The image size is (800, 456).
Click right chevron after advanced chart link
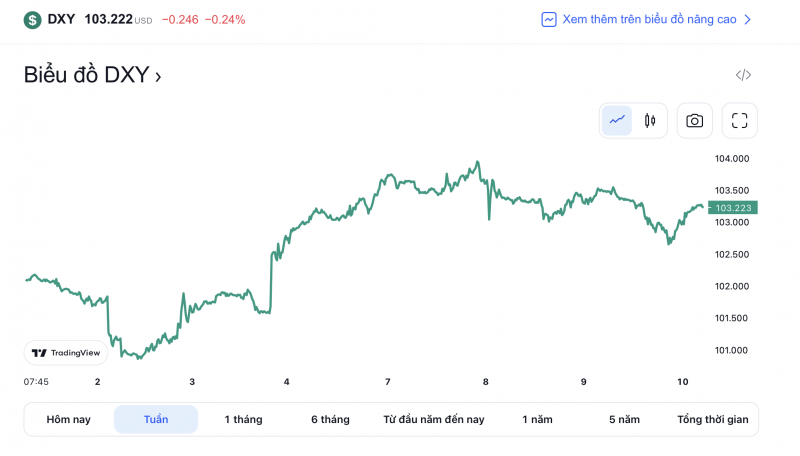point(748,19)
